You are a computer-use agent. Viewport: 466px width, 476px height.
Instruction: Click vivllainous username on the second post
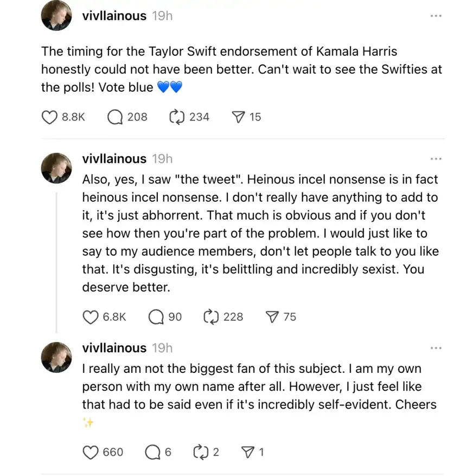click(x=114, y=159)
